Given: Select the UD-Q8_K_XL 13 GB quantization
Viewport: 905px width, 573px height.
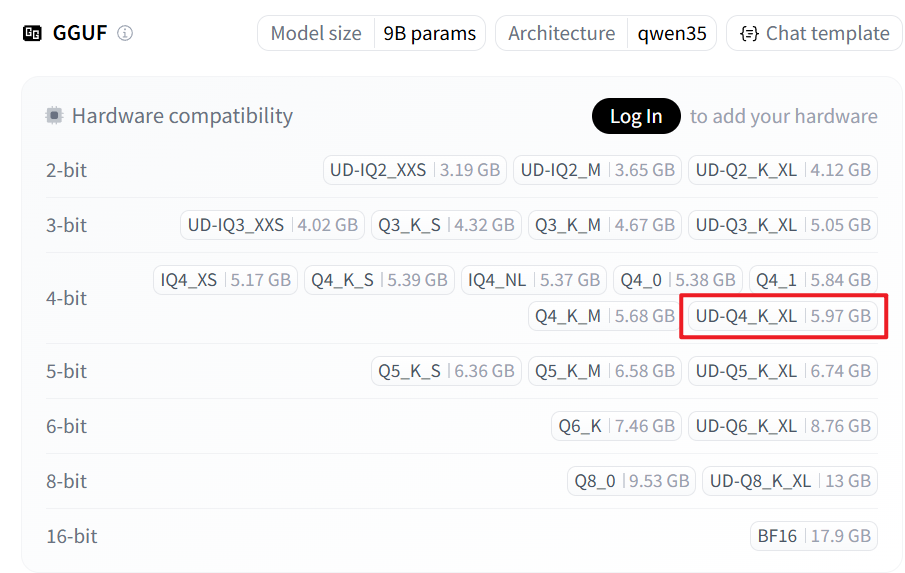Looking at the screenshot, I should tap(789, 481).
